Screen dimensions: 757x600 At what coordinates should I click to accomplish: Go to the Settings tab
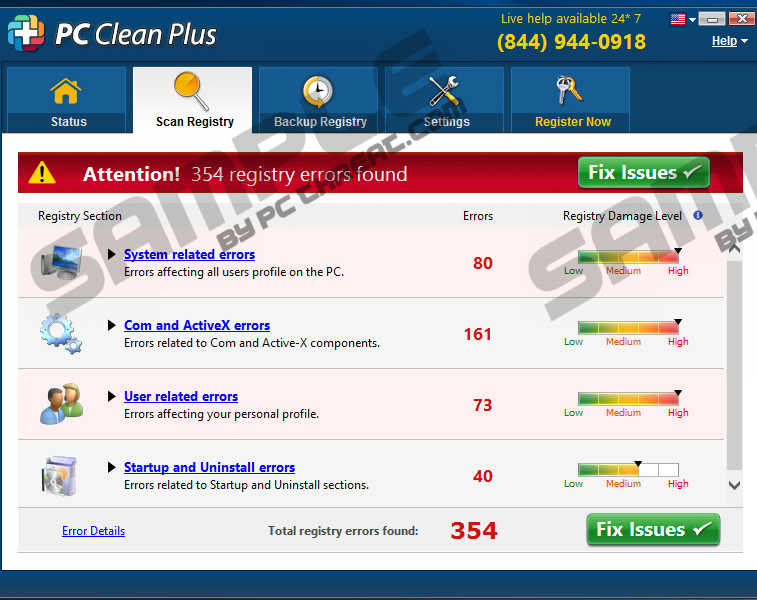click(x=446, y=100)
